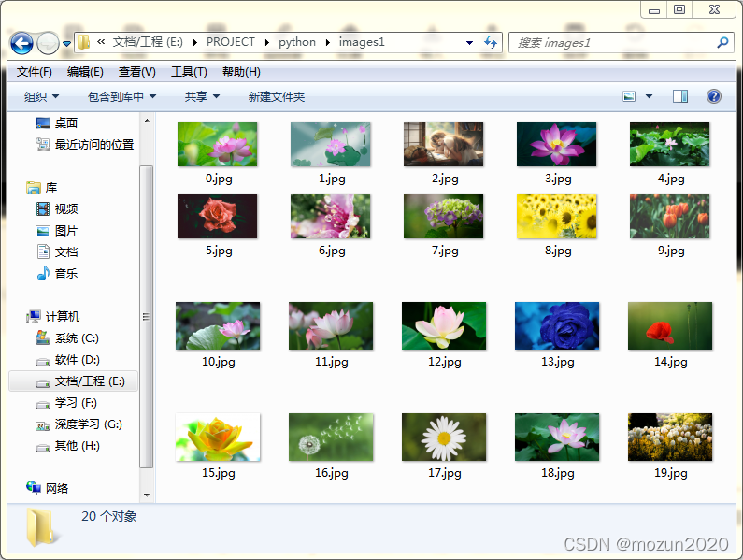Select the 19.jpg thumbnail

[x=670, y=437]
